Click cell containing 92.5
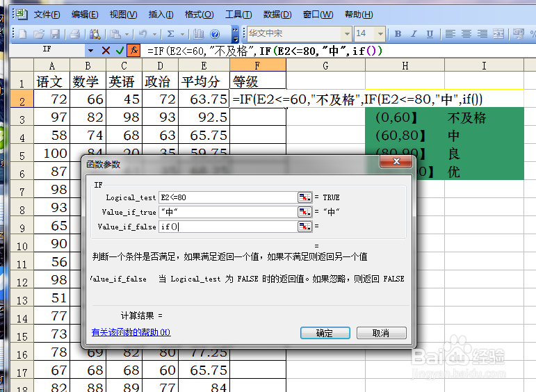The image size is (536, 392). (x=204, y=117)
